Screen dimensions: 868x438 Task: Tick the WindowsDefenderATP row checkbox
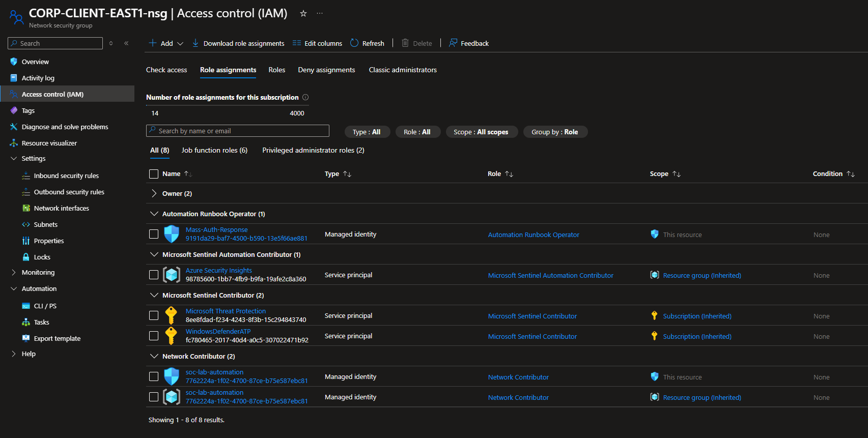point(154,336)
